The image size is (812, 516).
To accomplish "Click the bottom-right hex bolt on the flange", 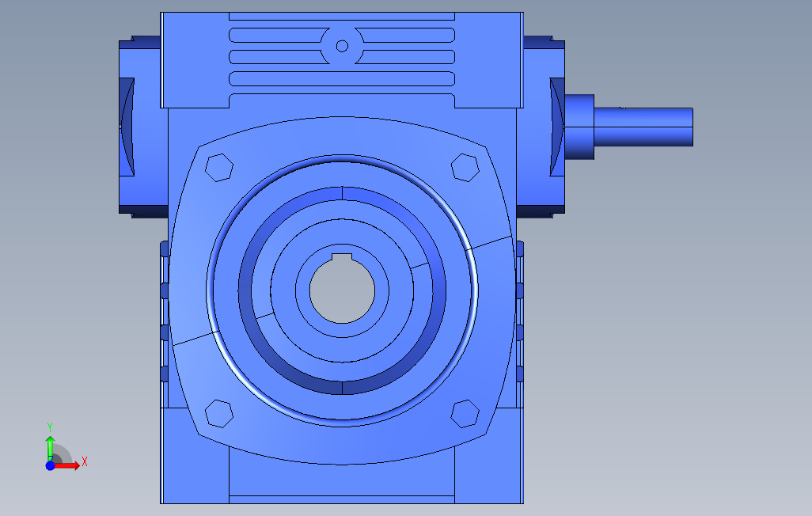I will tap(465, 413).
